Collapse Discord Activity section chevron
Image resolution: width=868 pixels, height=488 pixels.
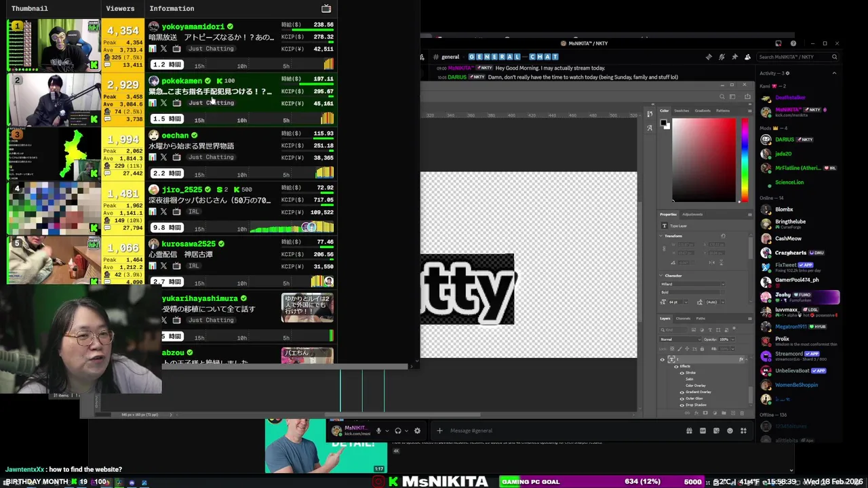(834, 73)
